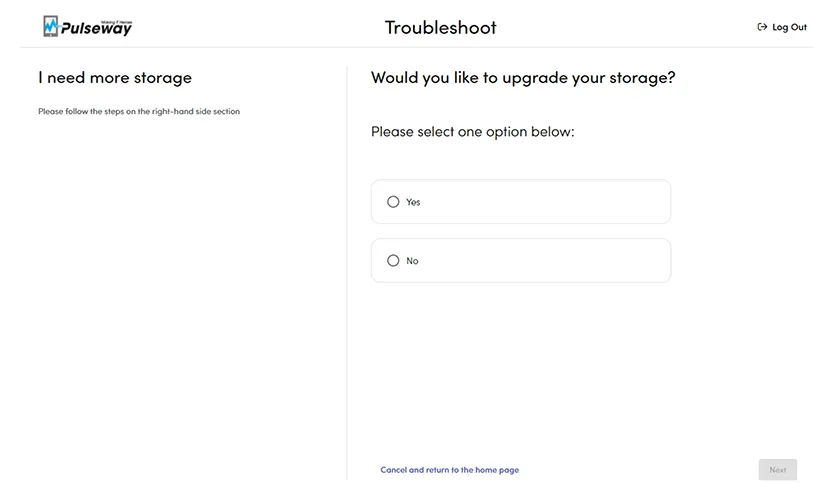Click 'Would you like to upgrade your storage?' text
834x500 pixels.
pos(523,78)
